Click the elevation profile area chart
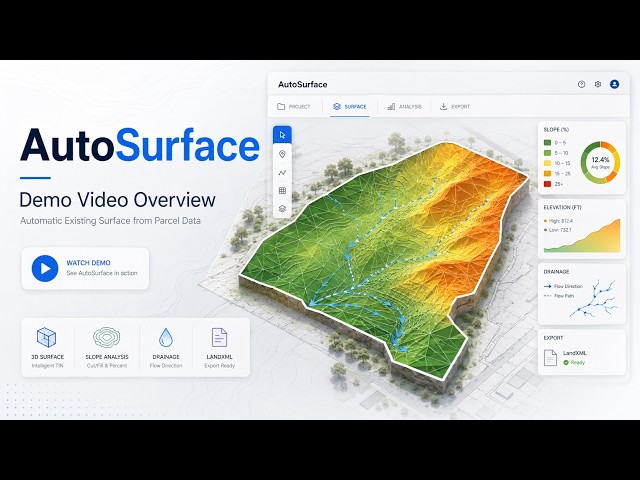 pos(582,236)
